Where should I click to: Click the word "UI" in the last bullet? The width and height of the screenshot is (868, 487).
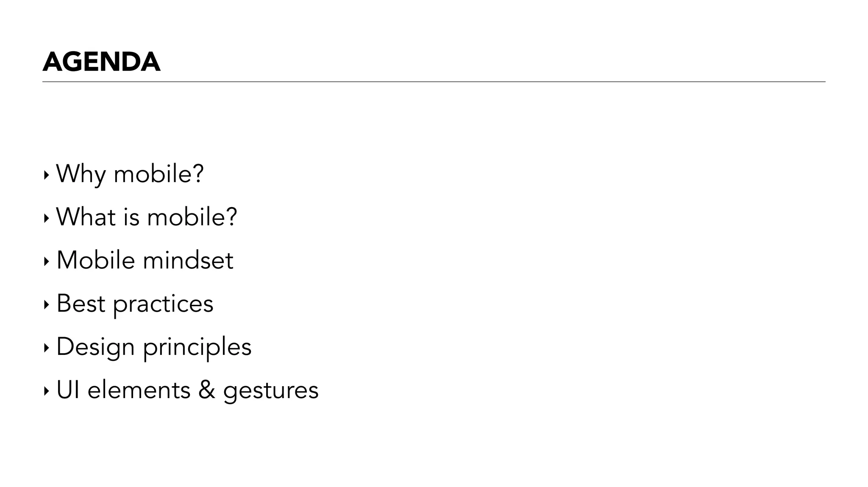click(68, 390)
